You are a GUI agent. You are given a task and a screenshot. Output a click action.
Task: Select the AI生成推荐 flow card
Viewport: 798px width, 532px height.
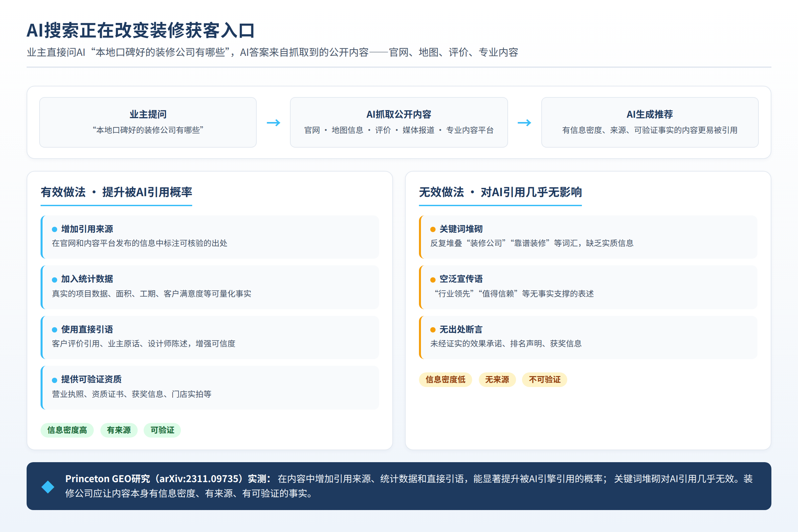tap(650, 122)
